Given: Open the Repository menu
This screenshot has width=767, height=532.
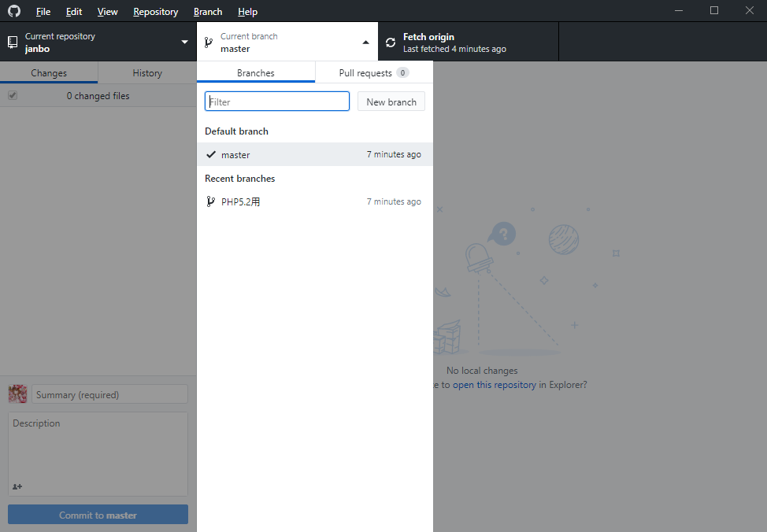Looking at the screenshot, I should tap(155, 11).
